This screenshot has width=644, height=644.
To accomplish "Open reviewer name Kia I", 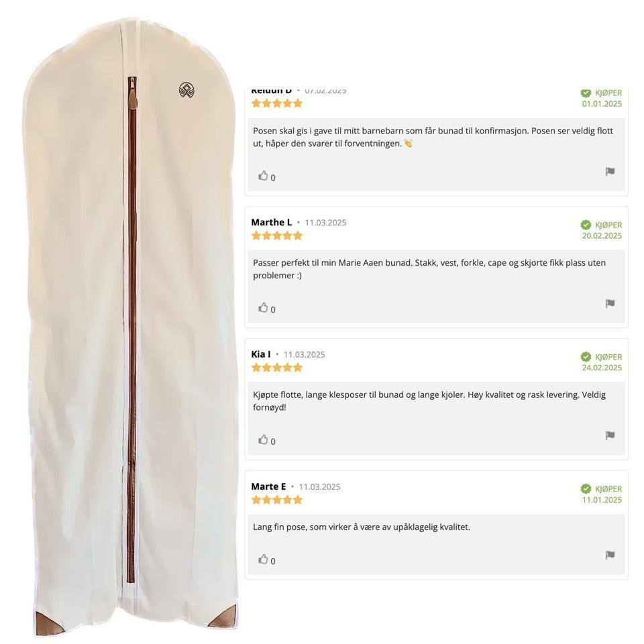I will (261, 354).
